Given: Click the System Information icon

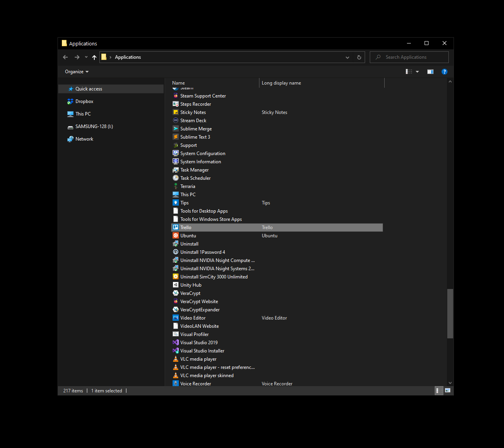Looking at the screenshot, I should tap(176, 162).
